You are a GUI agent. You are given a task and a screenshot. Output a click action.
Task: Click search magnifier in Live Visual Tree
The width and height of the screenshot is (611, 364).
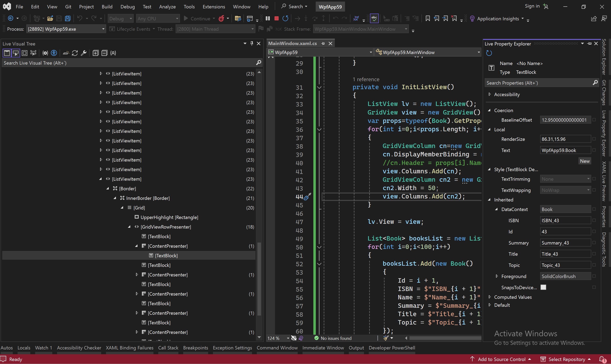pyautogui.click(x=258, y=63)
